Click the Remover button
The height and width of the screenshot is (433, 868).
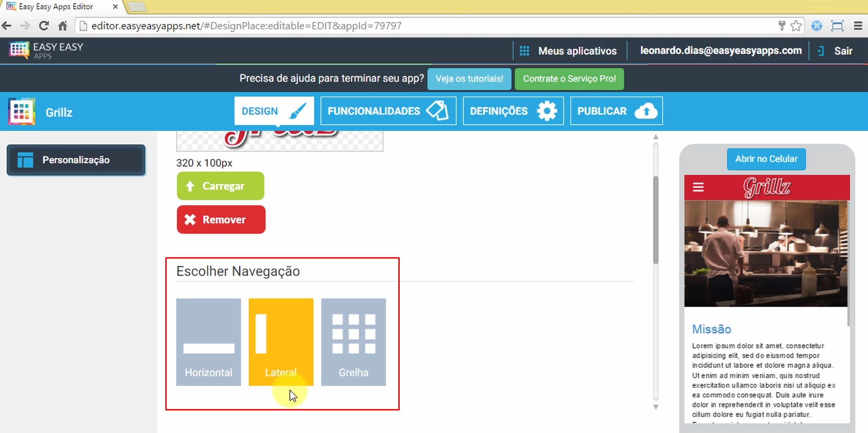(x=221, y=219)
